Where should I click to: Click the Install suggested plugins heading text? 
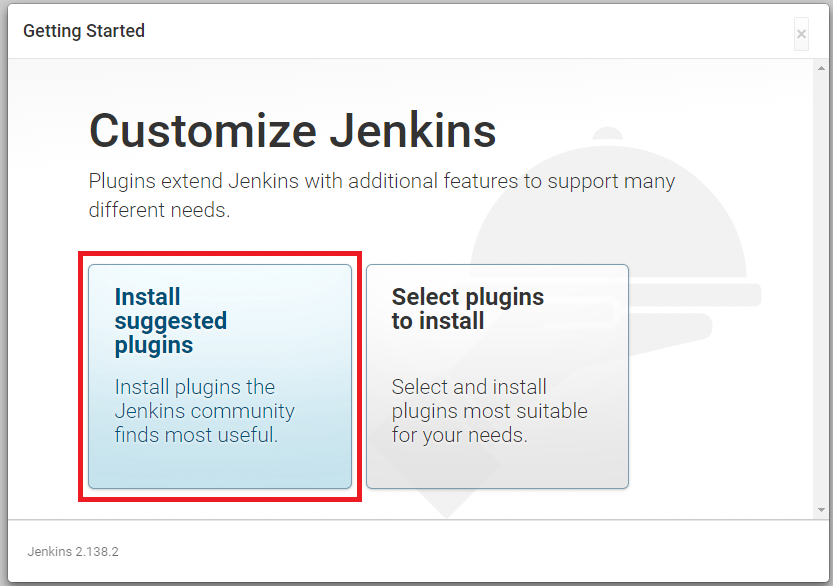click(x=170, y=320)
